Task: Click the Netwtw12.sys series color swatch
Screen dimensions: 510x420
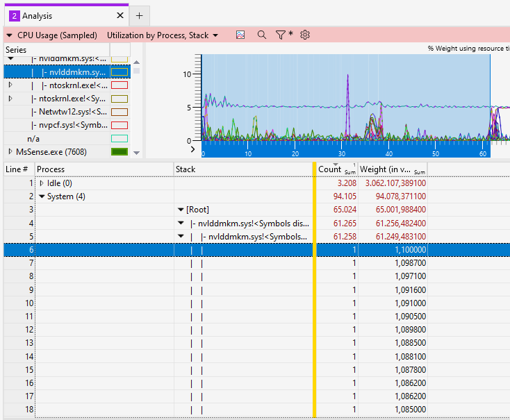Action: 120,112
